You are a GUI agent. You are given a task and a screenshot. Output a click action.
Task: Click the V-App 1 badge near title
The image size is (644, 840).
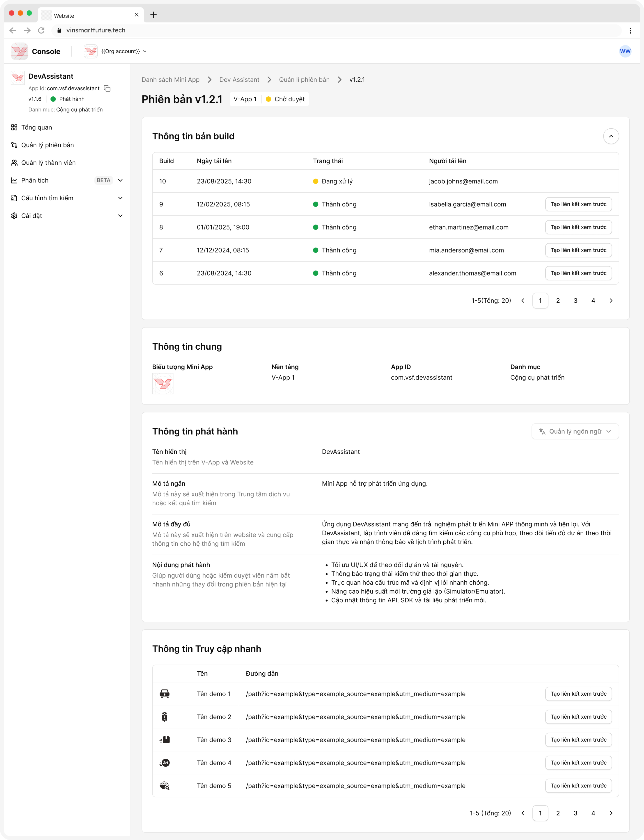(245, 99)
